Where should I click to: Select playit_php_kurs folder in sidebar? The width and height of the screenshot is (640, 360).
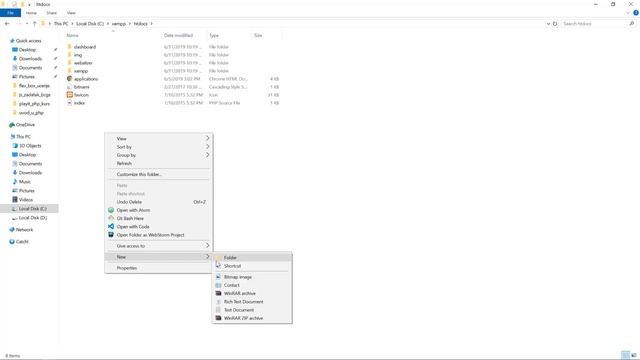pyautogui.click(x=34, y=104)
